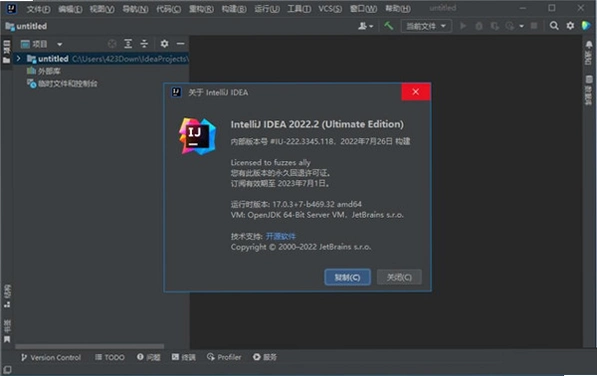The width and height of the screenshot is (597, 376).
Task: Click Collapse All icon in Project panel
Action: point(144,44)
